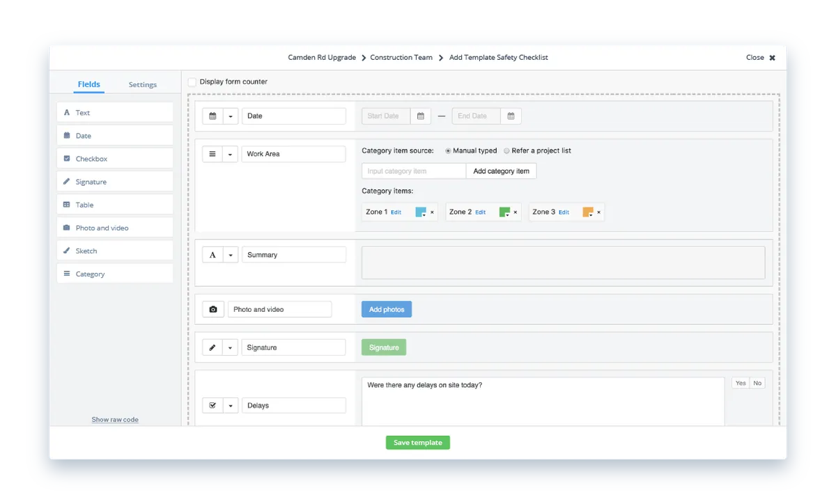
Task: Add a Text field from sidebar
Action: (115, 112)
